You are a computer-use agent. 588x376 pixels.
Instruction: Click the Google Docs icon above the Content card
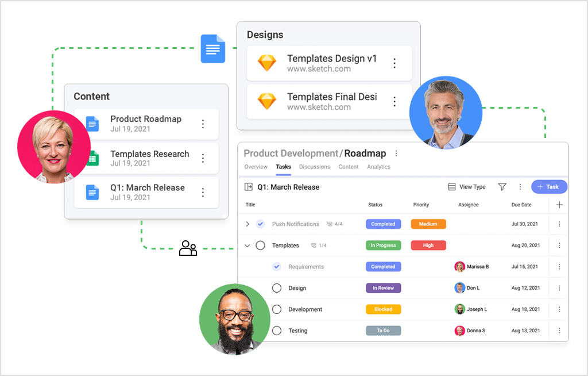tap(212, 49)
